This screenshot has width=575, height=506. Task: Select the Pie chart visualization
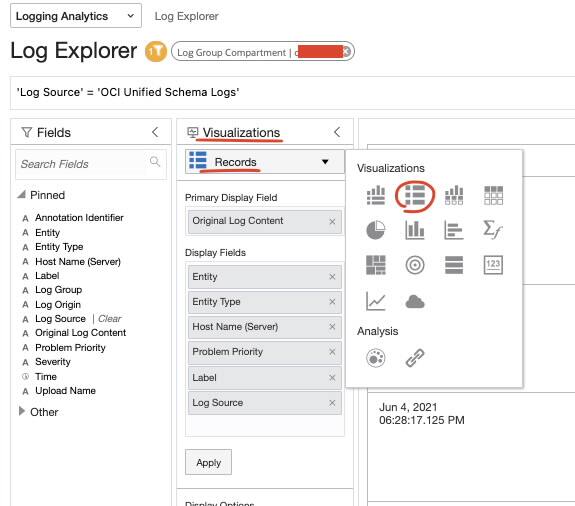click(376, 230)
